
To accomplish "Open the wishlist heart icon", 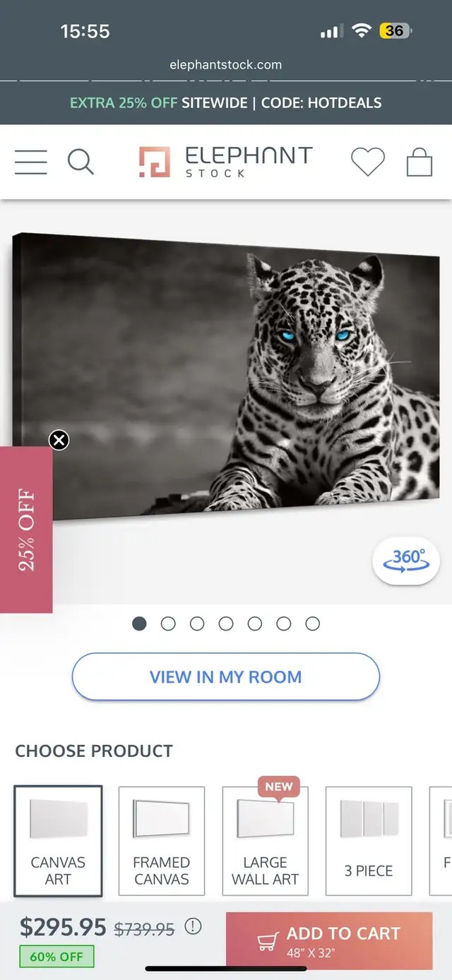I will (x=368, y=162).
